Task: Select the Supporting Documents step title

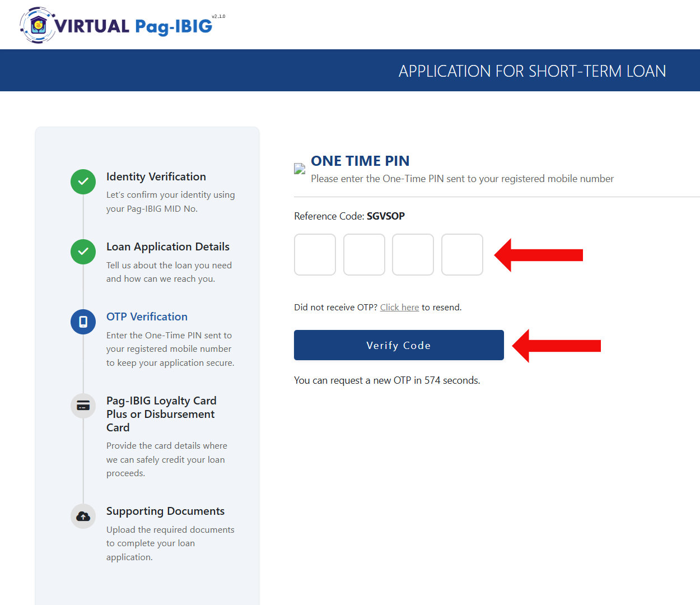Action: 165,511
